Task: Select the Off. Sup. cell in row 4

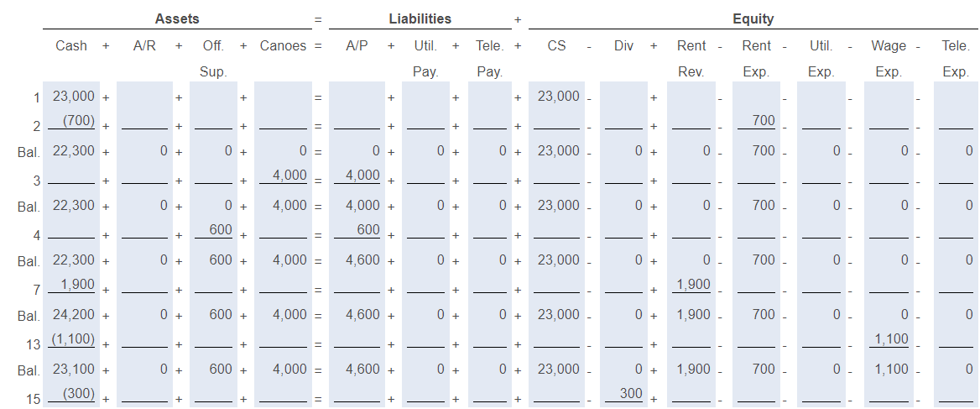Action: click(x=213, y=229)
